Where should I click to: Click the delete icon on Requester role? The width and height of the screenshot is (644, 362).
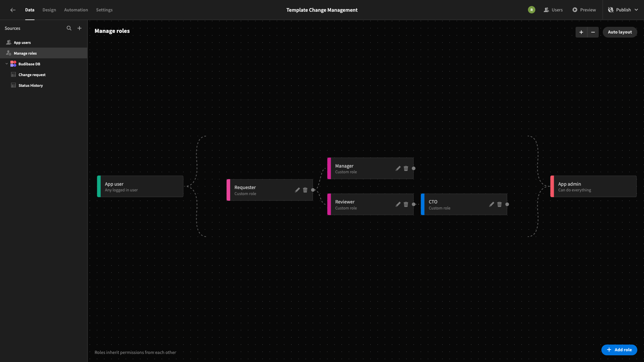pos(306,190)
